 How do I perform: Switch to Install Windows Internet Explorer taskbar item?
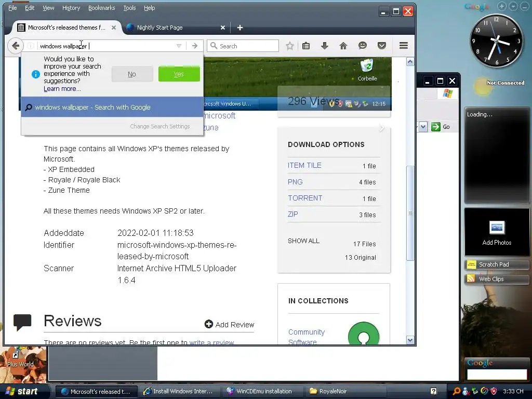click(180, 391)
